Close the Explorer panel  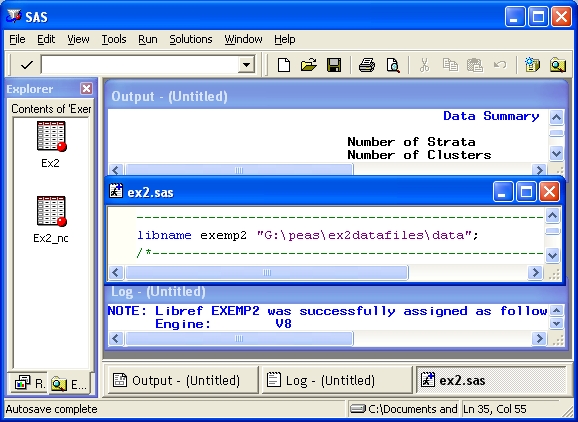[x=86, y=88]
